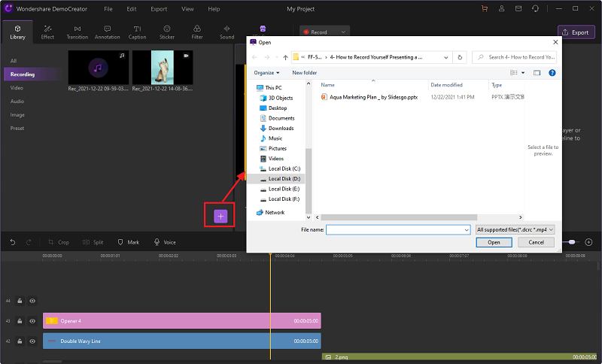This screenshot has width=602, height=364.
Task: Open the File menu
Action: (x=108, y=9)
